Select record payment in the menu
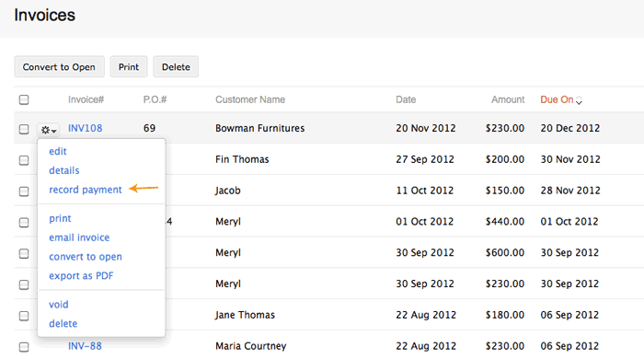Viewport: 644px width, 359px height. pos(86,190)
